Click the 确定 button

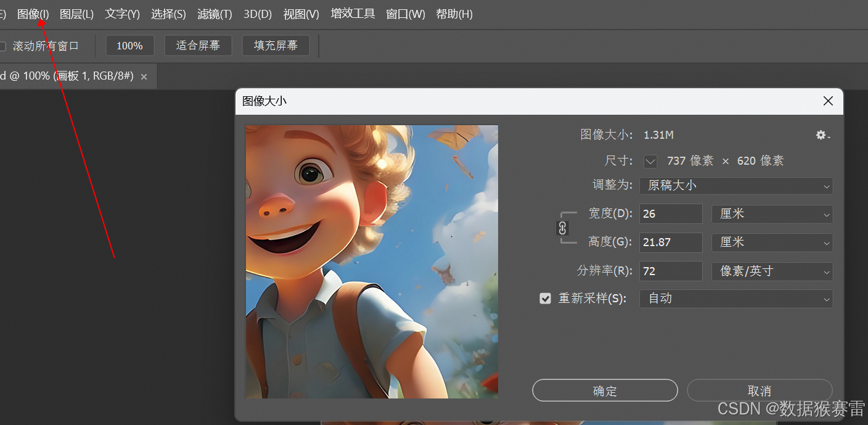click(x=605, y=391)
